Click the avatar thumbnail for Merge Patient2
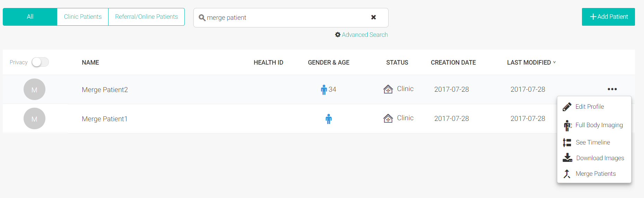 pos(34,90)
